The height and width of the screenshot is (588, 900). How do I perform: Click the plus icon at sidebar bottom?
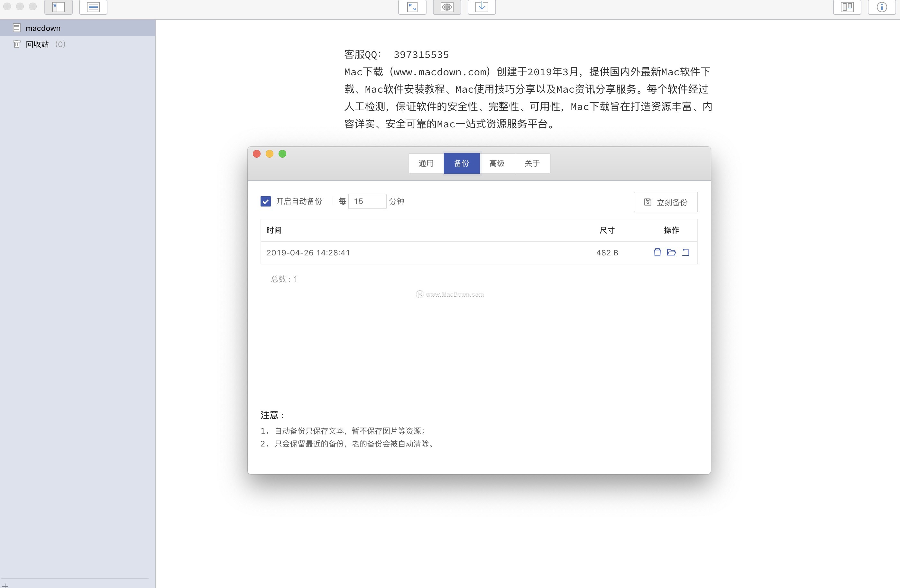point(5,585)
